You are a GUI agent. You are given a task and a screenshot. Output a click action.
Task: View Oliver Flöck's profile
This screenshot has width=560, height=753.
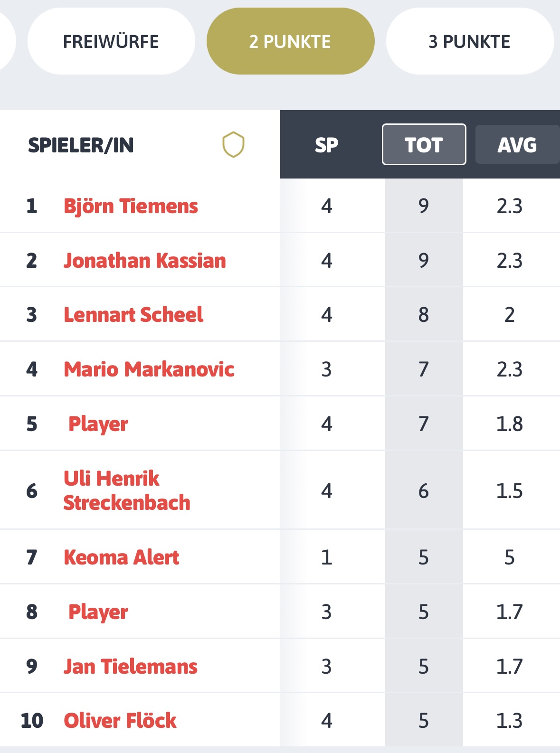click(120, 721)
